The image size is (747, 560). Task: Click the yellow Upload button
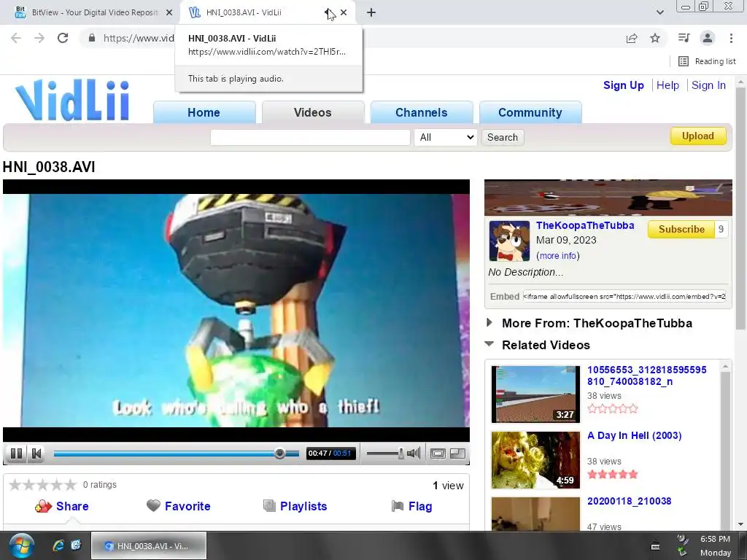pos(698,136)
